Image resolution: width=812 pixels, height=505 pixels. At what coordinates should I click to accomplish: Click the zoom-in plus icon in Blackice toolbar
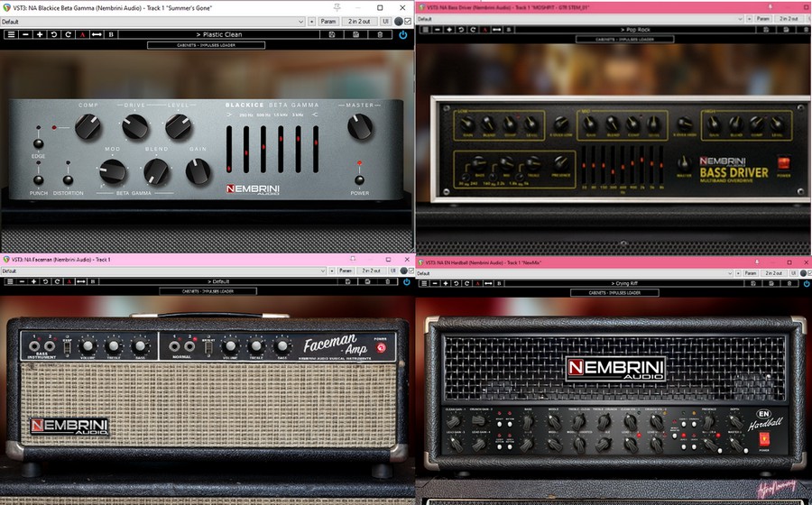(40, 34)
